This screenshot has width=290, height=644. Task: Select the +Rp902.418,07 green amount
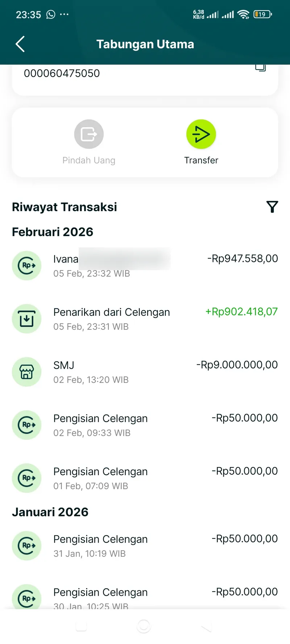pyautogui.click(x=241, y=312)
